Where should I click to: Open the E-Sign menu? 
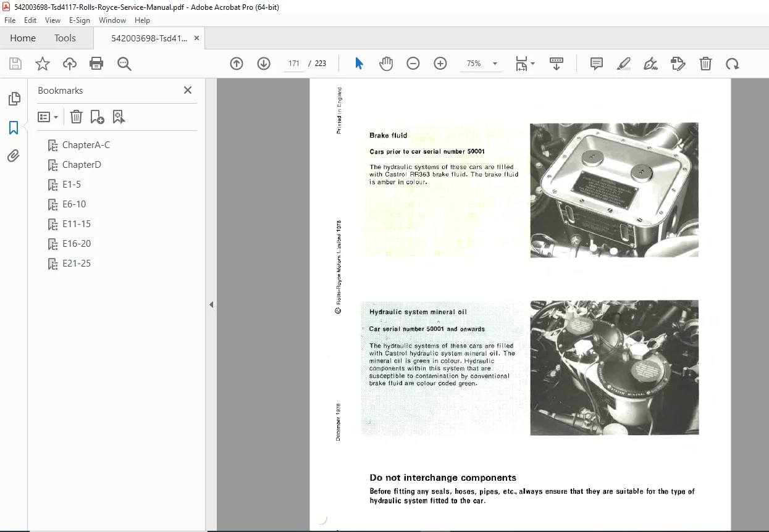click(x=80, y=20)
